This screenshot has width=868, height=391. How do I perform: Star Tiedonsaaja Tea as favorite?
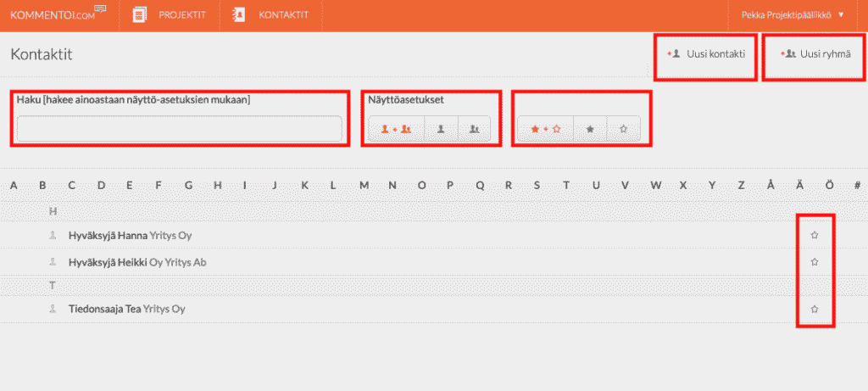815,310
